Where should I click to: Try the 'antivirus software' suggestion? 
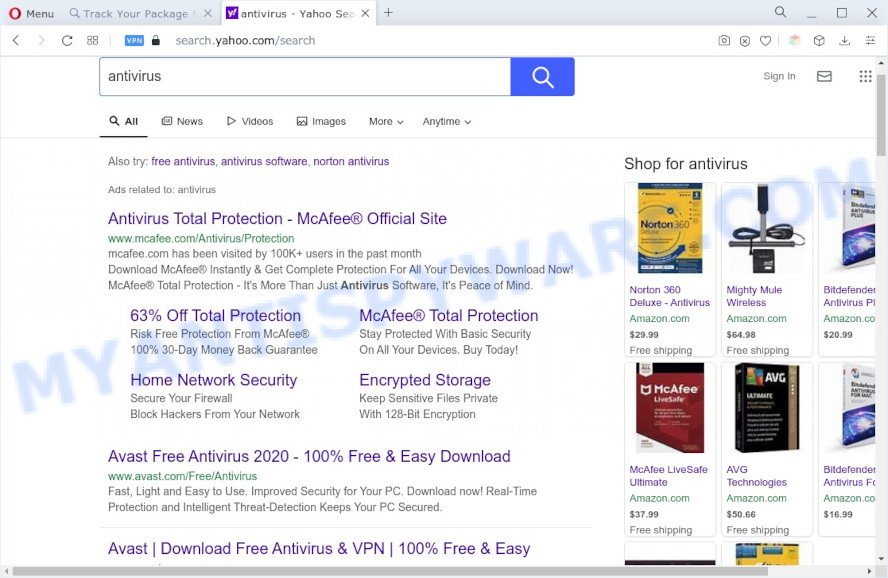(264, 161)
